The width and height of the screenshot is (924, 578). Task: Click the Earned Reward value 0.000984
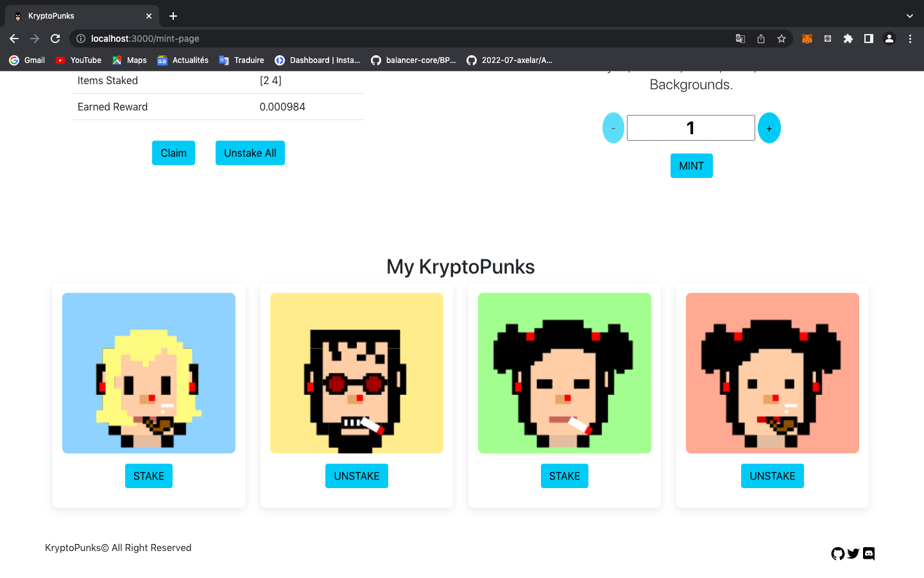coord(282,107)
